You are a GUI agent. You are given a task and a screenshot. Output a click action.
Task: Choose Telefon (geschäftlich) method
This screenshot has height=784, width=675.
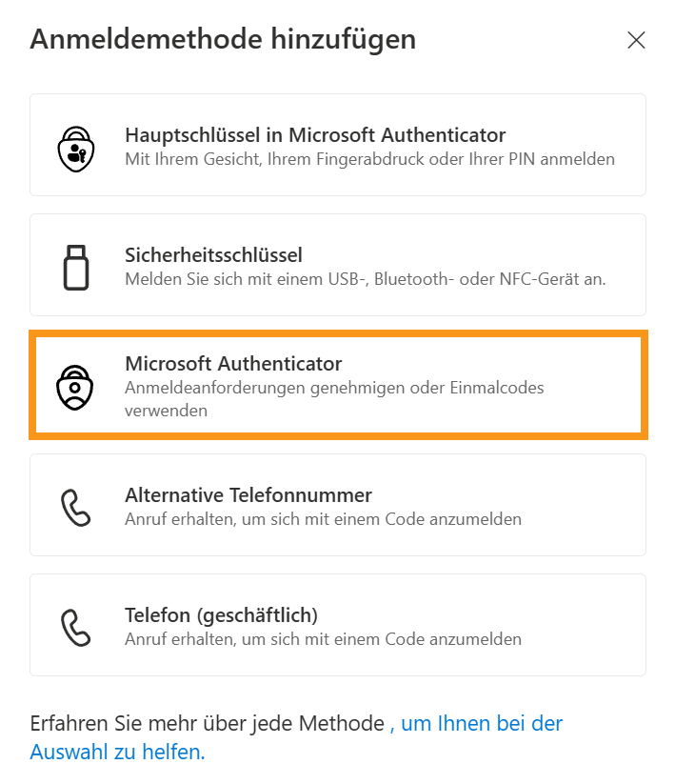pos(221,614)
